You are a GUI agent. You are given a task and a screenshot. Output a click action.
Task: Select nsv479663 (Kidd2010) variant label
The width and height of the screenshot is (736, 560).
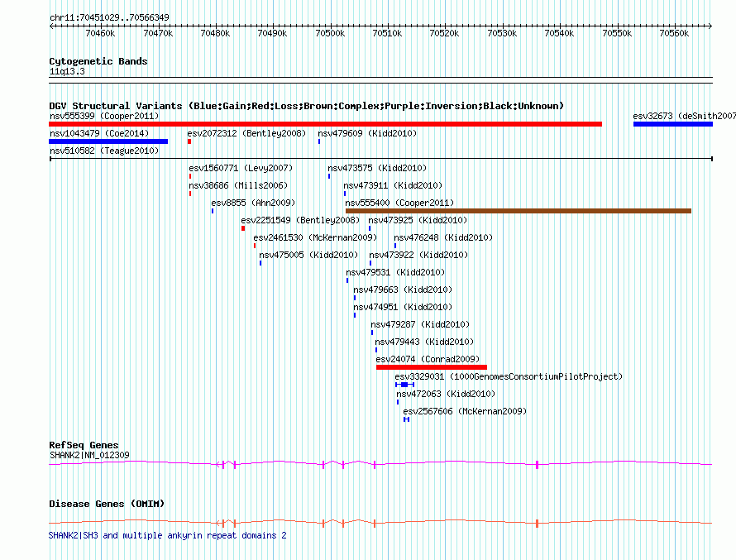tap(403, 290)
